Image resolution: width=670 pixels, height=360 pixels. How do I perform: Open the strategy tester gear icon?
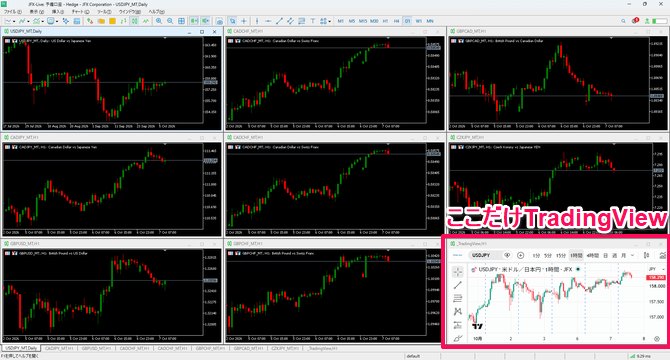[x=66, y=21]
